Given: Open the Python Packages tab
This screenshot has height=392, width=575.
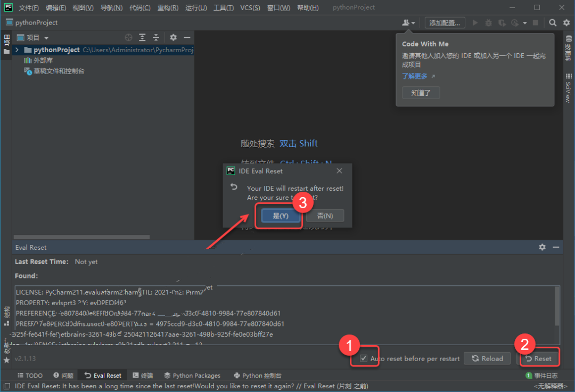Looking at the screenshot, I should point(193,375).
